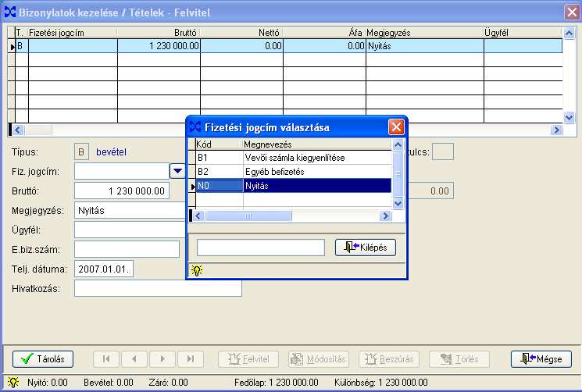Click the Megjegyzés field containing Nyitás

pos(130,211)
